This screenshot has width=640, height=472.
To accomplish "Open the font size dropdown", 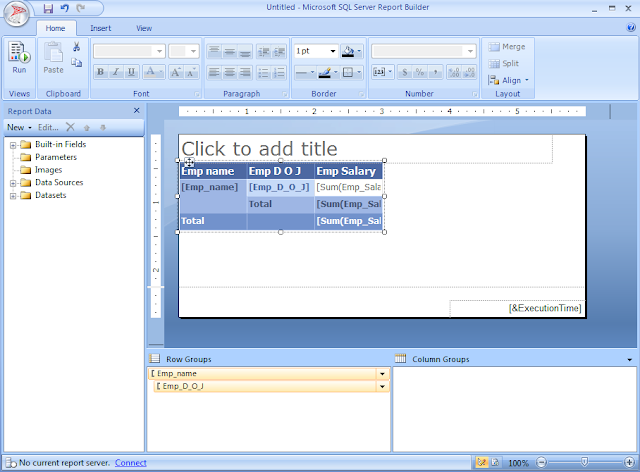I will (x=193, y=51).
